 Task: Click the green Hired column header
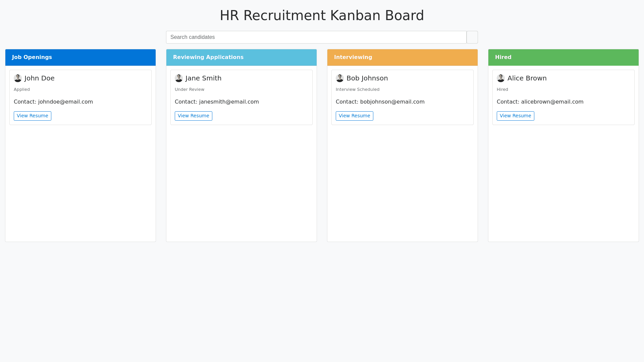pos(563,57)
